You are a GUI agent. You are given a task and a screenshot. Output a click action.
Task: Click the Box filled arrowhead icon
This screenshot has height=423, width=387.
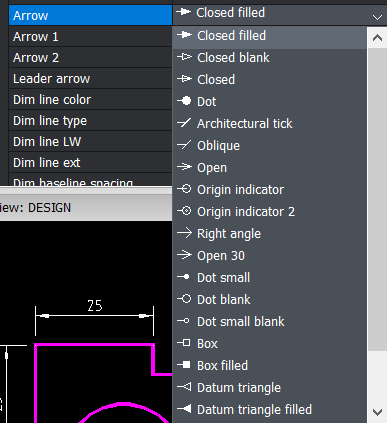[184, 365]
